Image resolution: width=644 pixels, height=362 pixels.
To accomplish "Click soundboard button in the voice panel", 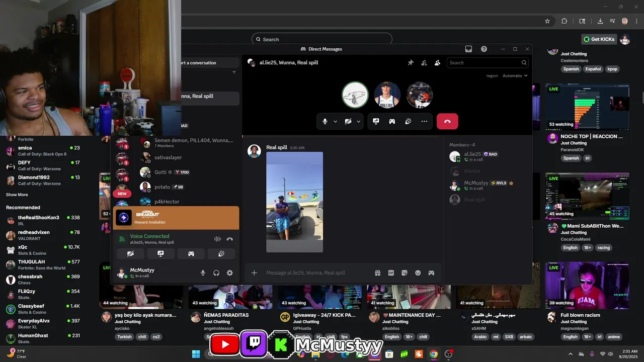I will [x=221, y=254].
